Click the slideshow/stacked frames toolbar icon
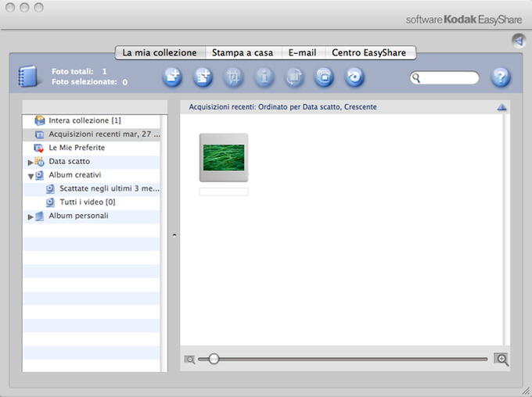 point(324,77)
